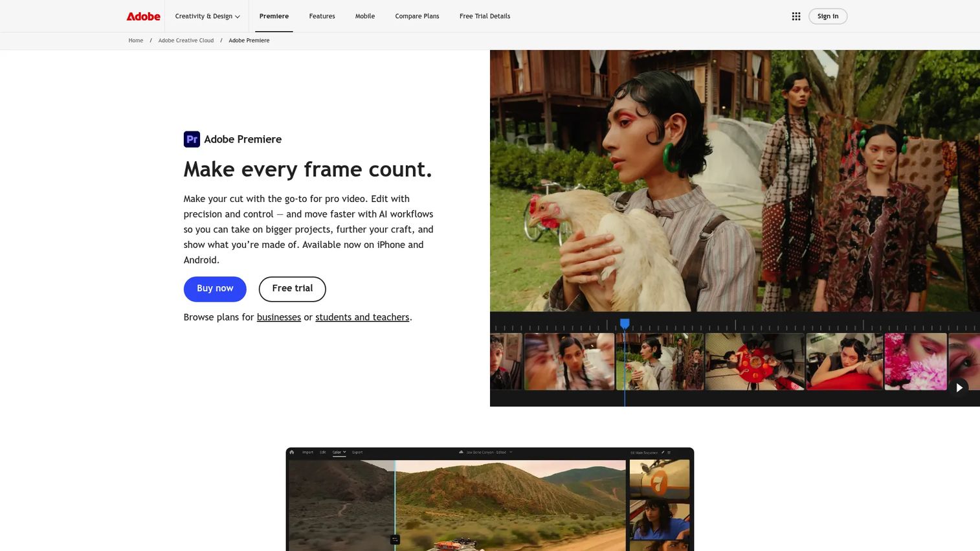The height and width of the screenshot is (551, 980).
Task: Click the main hero video frame
Action: click(735, 181)
